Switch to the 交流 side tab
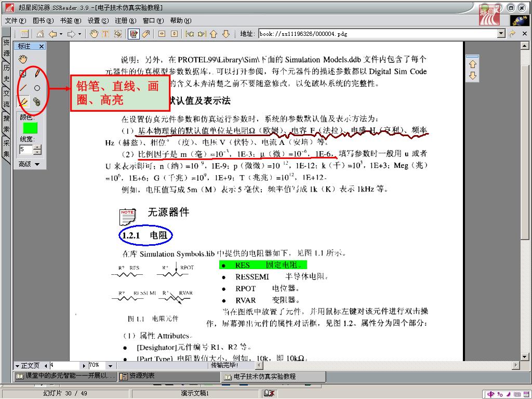532x399 pixels. 6,98
